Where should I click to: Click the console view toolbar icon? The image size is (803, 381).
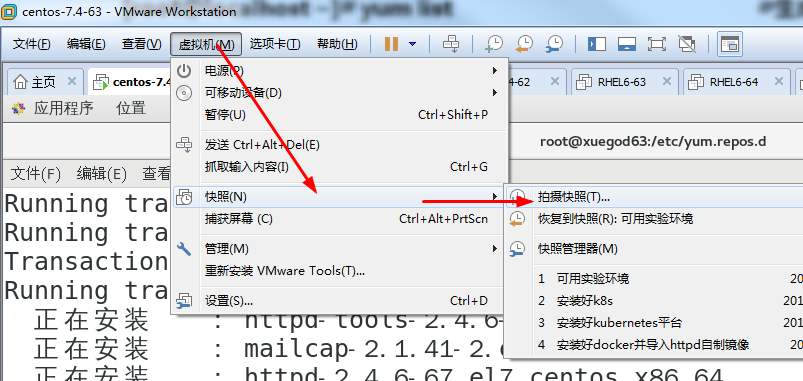pyautogui.click(x=729, y=45)
